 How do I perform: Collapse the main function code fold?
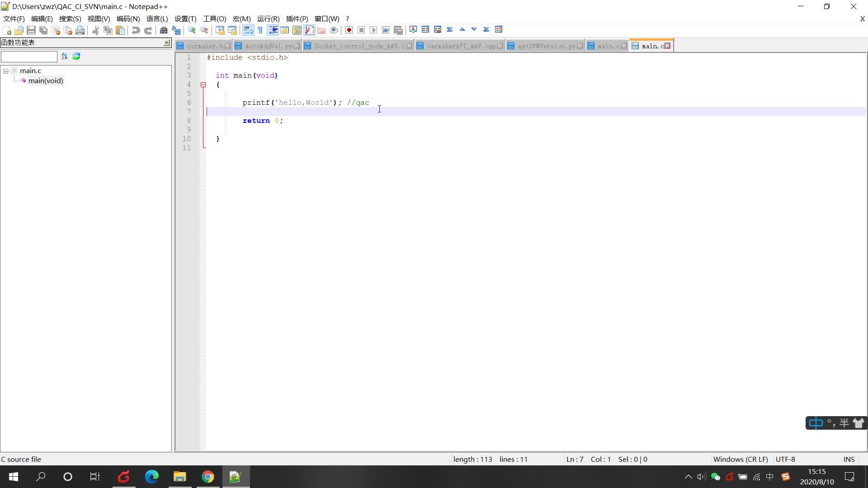(x=203, y=84)
